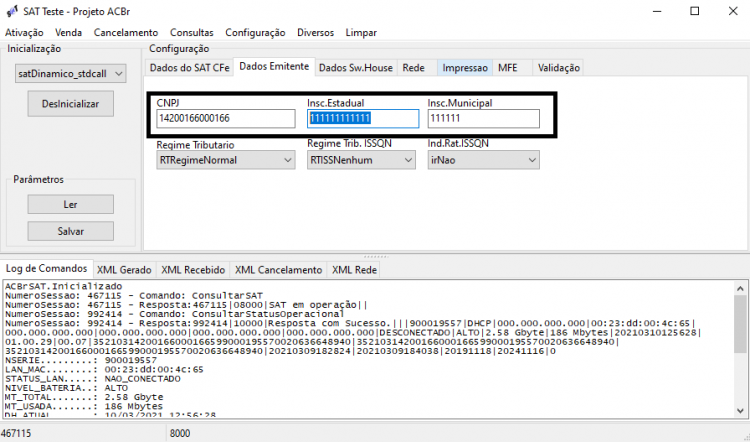The image size is (750, 442).
Task: Click the SAT Teste app icon in title bar
Action: [x=12, y=11]
